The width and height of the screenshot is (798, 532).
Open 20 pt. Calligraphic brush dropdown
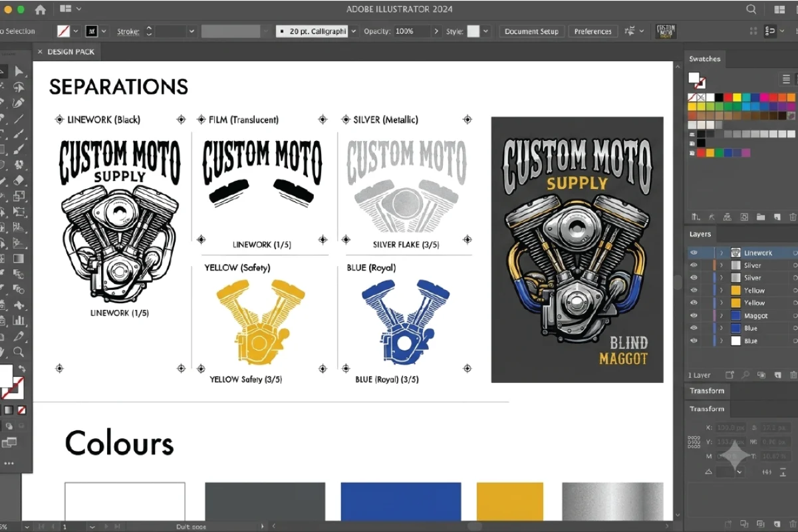pyautogui.click(x=353, y=31)
